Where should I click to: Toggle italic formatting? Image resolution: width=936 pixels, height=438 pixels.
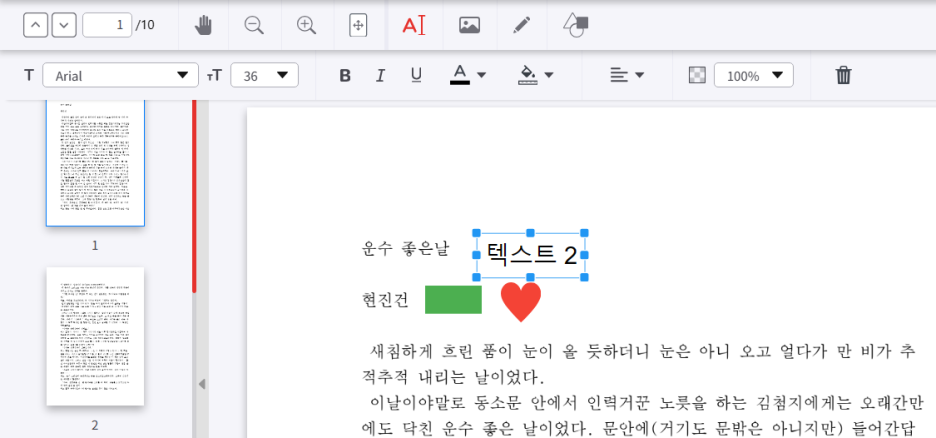point(380,76)
